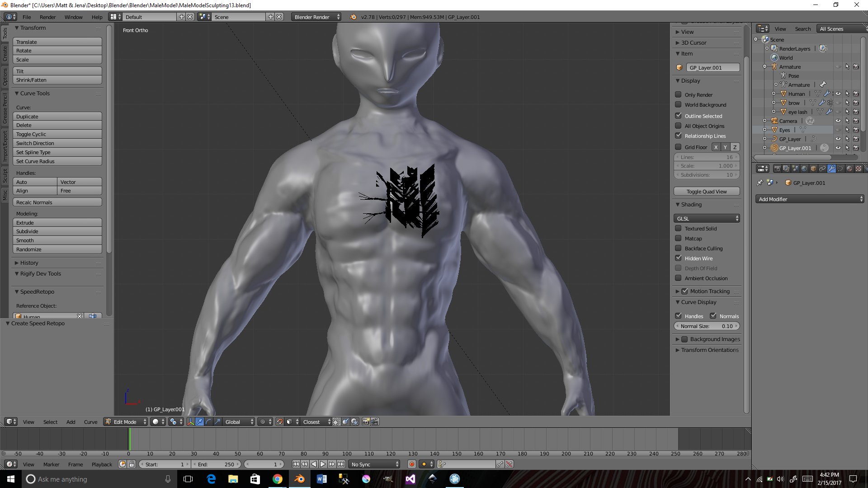Uncheck Relationship Lines option

pos(678,136)
